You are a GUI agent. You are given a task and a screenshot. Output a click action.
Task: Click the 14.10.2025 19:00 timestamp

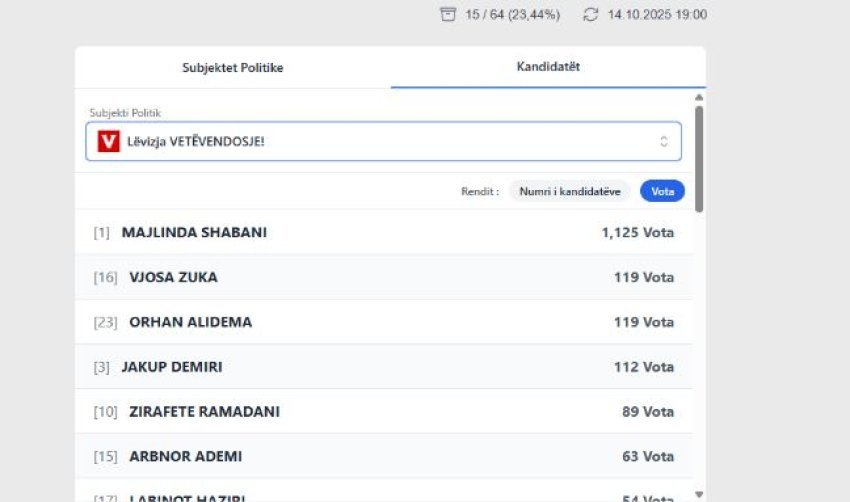657,15
